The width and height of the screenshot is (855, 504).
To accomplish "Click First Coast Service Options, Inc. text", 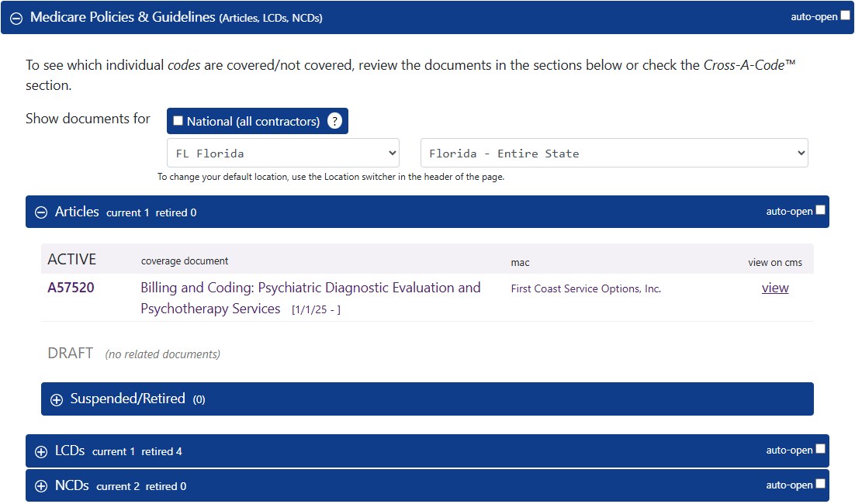I will click(x=586, y=288).
